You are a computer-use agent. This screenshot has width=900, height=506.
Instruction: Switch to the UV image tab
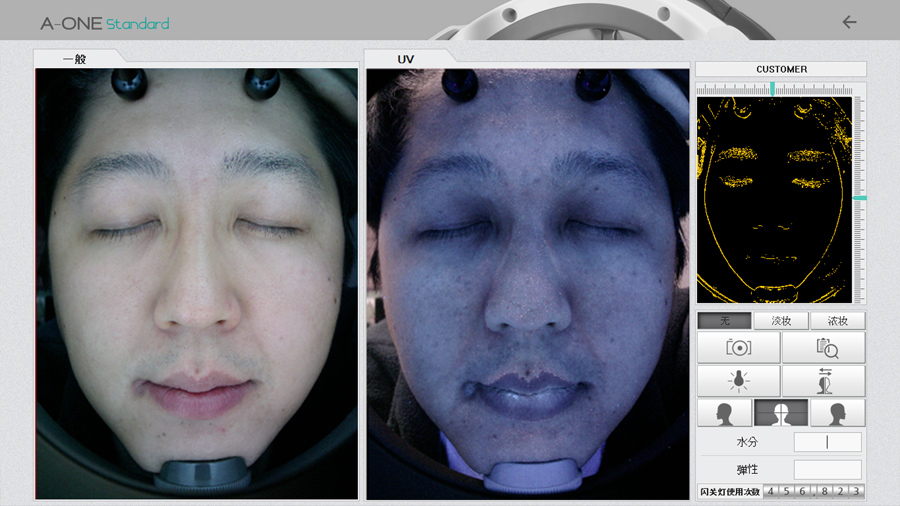tap(406, 59)
